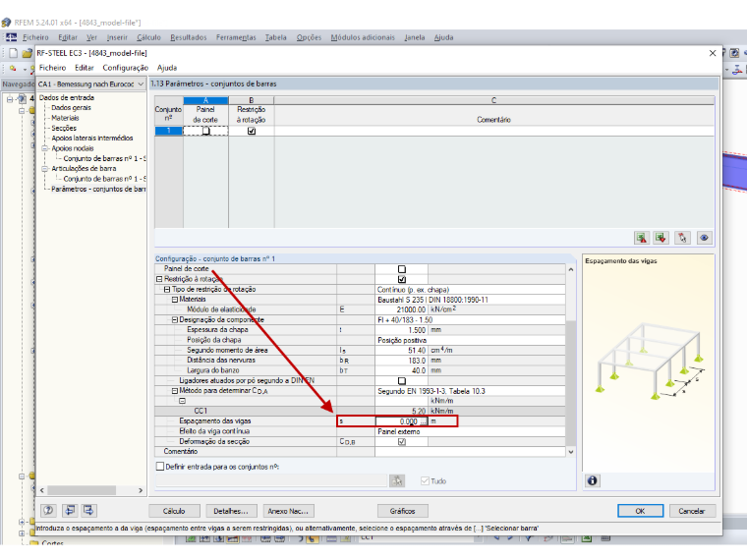This screenshot has height=560, width=747.
Task: Click the open folder icon in RFEM toolbar
Action: click(x=28, y=53)
